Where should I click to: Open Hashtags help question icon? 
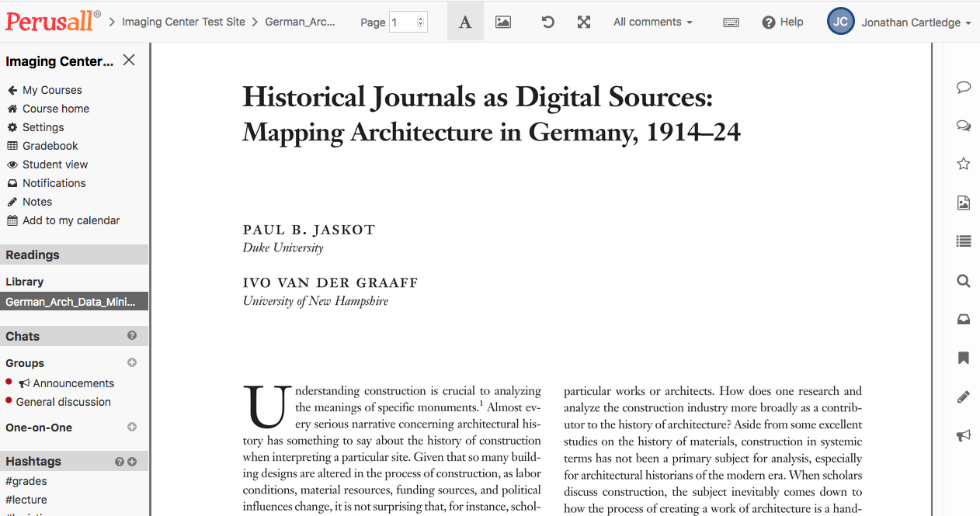coord(120,462)
